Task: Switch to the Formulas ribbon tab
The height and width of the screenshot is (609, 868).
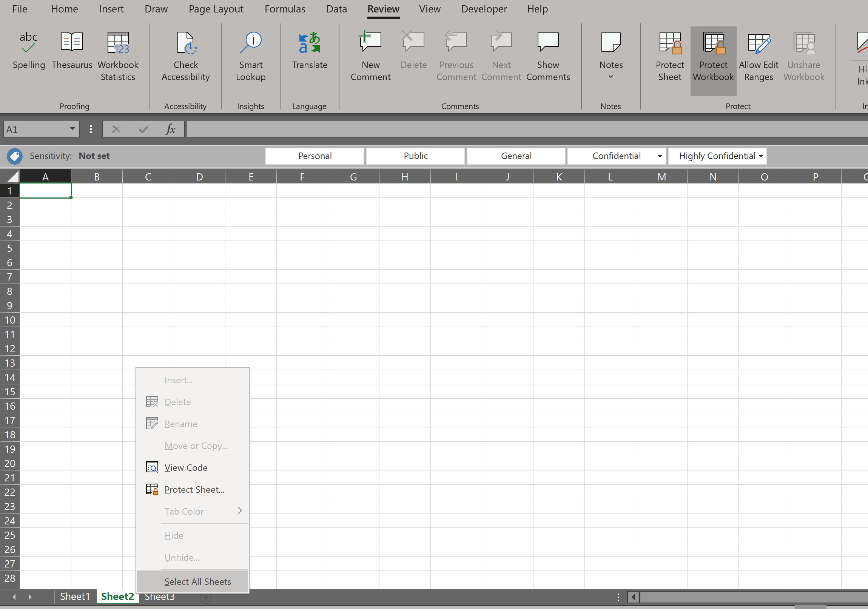Action: point(285,9)
